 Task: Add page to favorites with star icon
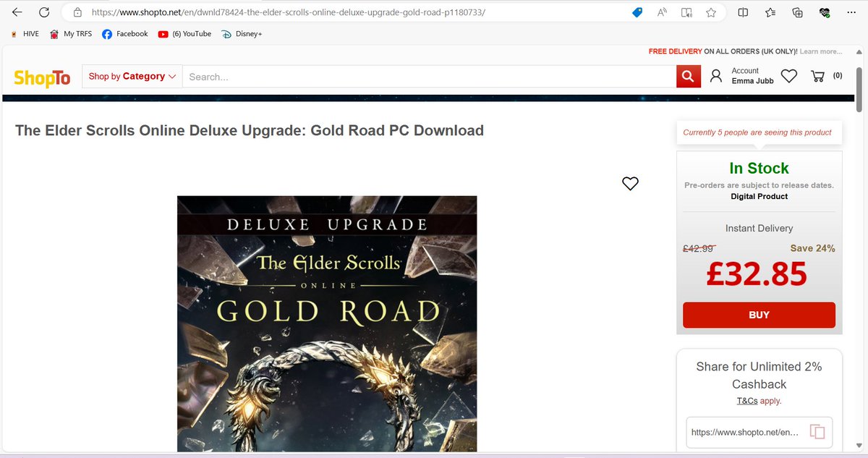coord(711,12)
